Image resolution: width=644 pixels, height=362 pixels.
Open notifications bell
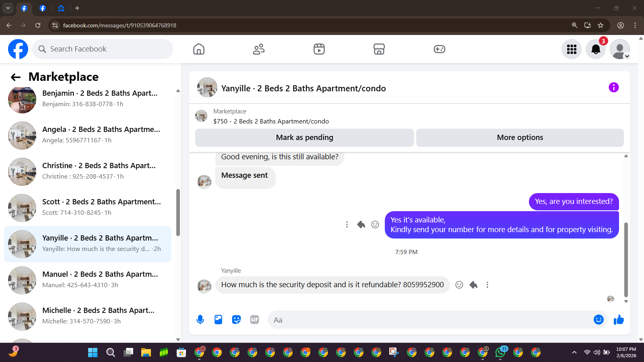[x=596, y=49]
